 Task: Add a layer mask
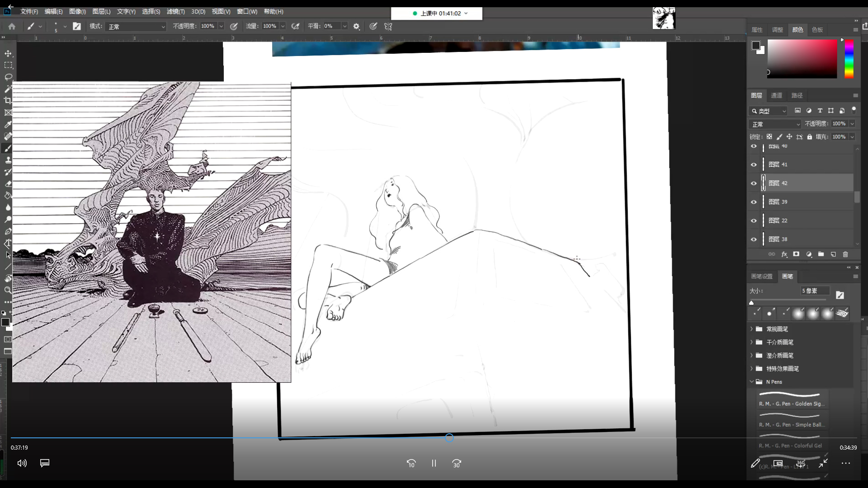pyautogui.click(x=796, y=254)
